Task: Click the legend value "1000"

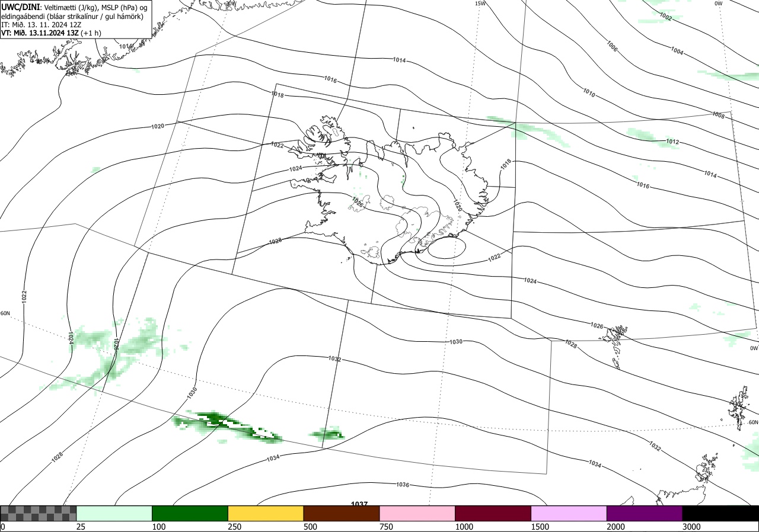Action: [464, 527]
